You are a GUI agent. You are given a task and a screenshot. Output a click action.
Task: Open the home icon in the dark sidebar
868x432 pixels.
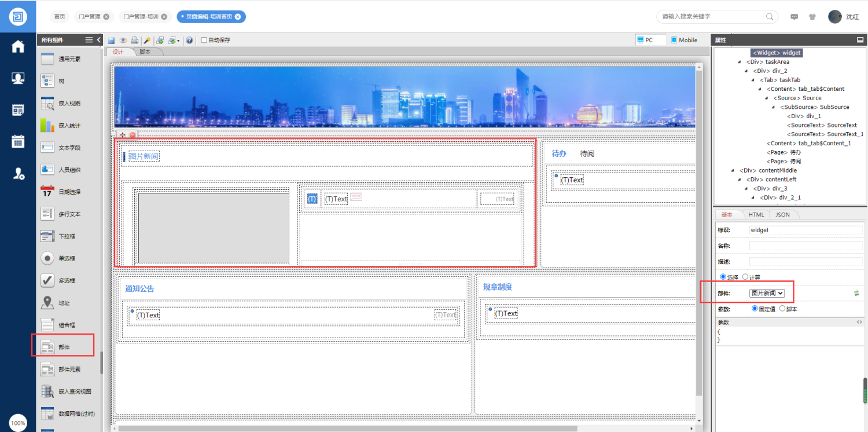click(18, 47)
